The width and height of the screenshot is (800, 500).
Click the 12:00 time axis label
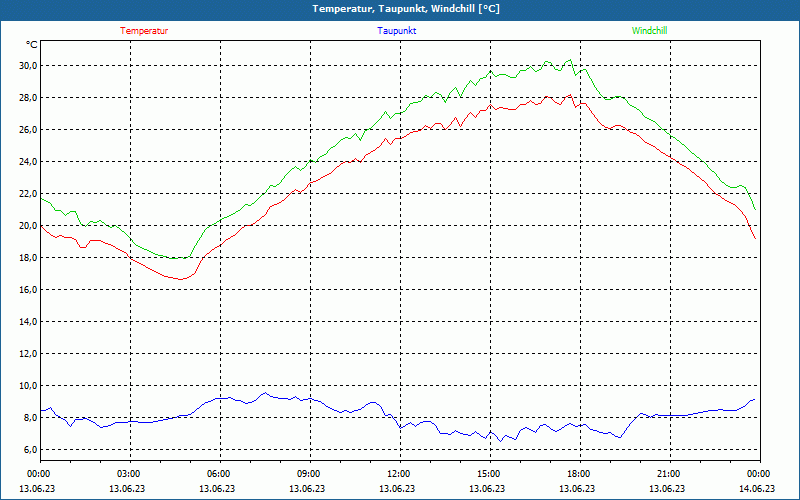[400, 474]
